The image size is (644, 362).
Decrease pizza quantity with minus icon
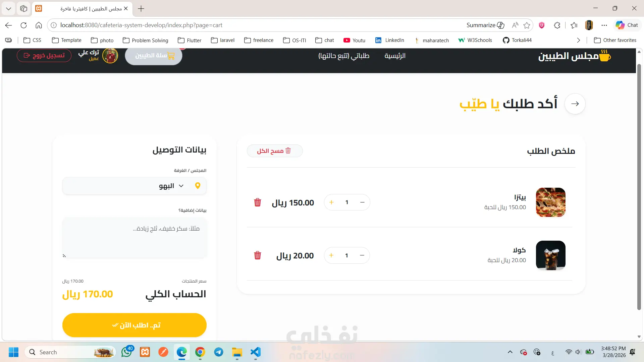362,202
